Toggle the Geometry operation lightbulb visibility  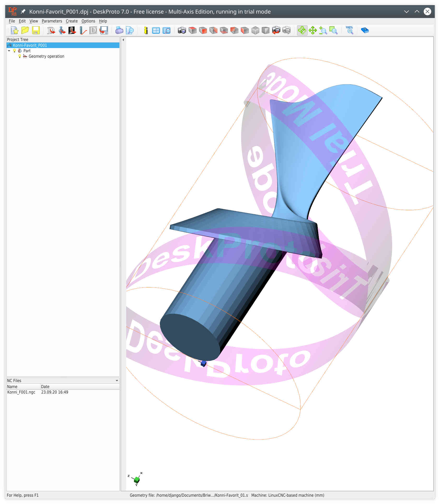pyautogui.click(x=20, y=56)
